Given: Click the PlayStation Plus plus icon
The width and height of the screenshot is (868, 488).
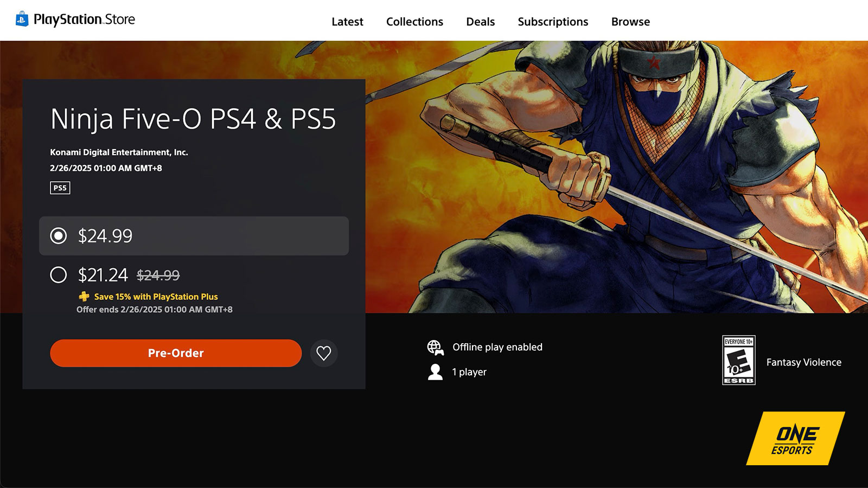Looking at the screenshot, I should 82,297.
